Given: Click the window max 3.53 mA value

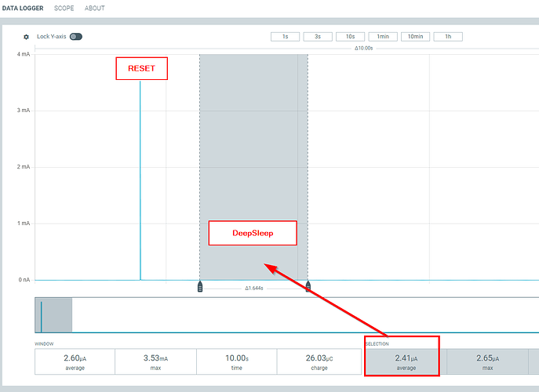Looking at the screenshot, I should point(155,361).
